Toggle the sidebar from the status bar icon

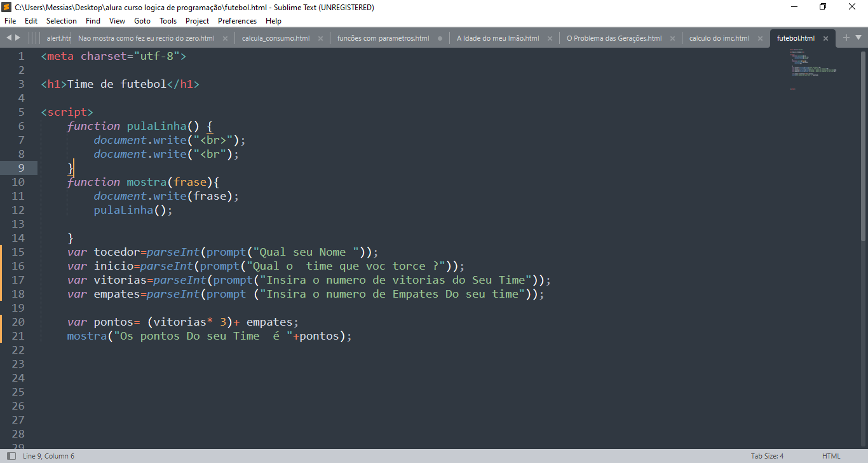(11, 456)
